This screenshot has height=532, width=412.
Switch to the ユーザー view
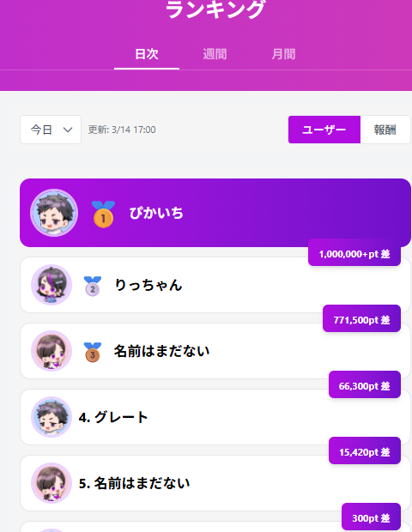point(324,130)
